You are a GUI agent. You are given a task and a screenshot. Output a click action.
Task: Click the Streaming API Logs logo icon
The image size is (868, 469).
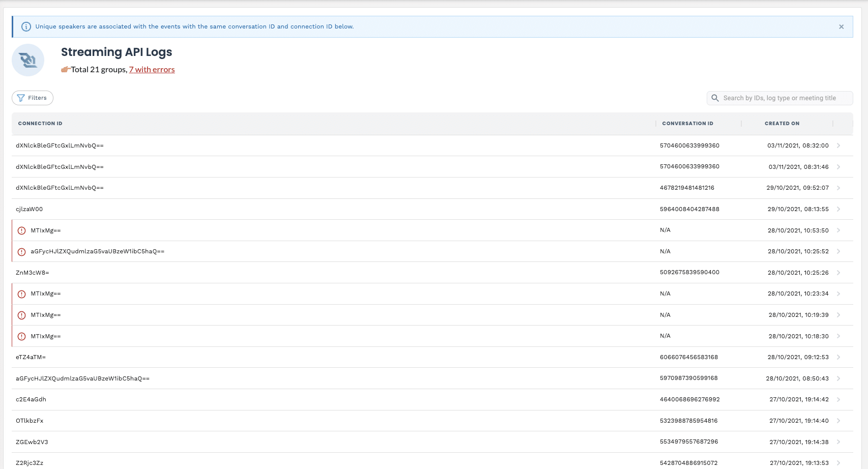pos(28,60)
